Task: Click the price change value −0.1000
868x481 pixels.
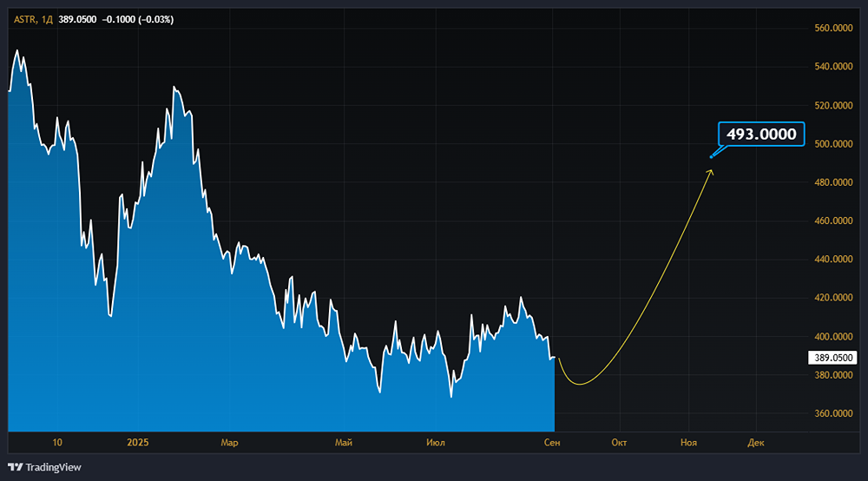Action: 118,19
